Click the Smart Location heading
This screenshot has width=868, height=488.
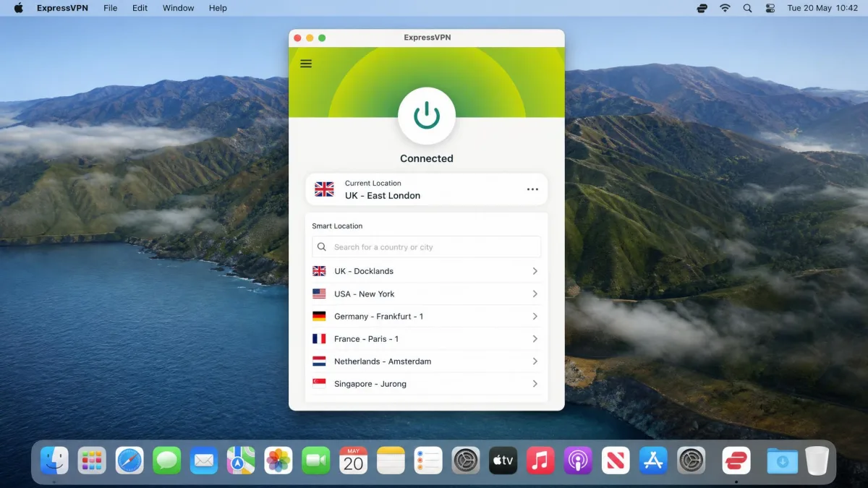pyautogui.click(x=337, y=226)
